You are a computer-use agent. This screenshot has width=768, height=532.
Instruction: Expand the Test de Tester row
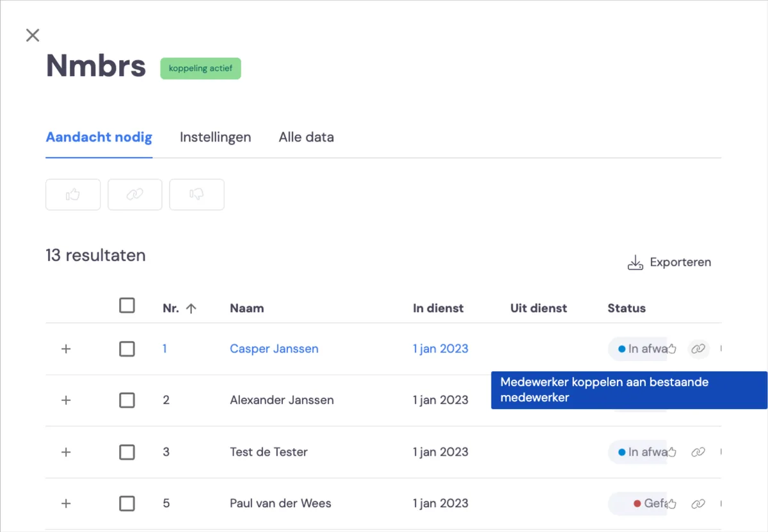tap(66, 452)
